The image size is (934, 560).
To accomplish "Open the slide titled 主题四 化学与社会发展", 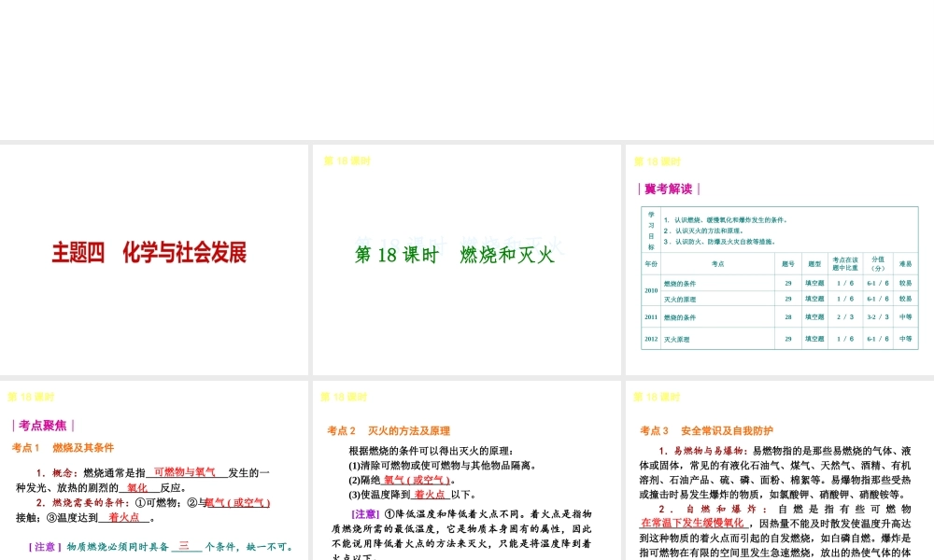I will point(154,259).
